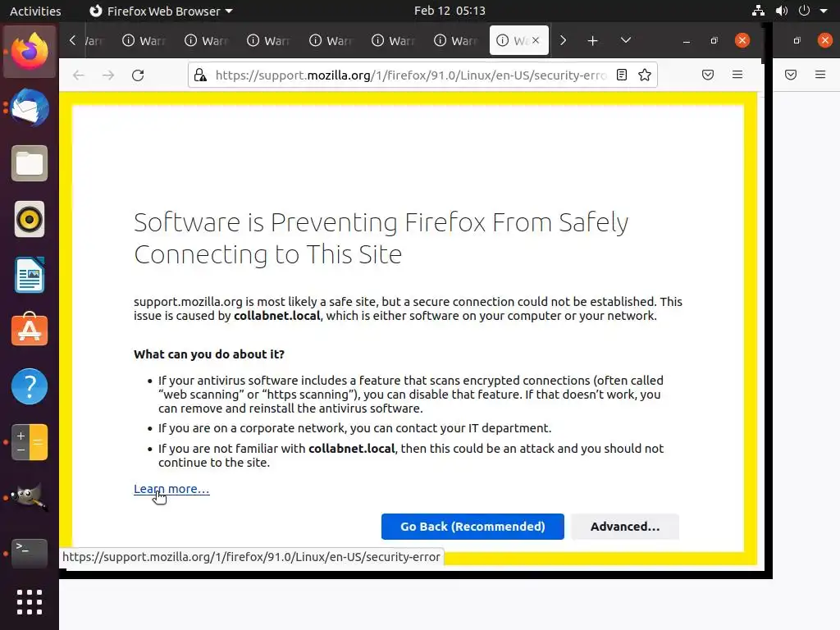Switch to the third full Warning tab
Viewport: 840px width, 630px height.
point(269,41)
